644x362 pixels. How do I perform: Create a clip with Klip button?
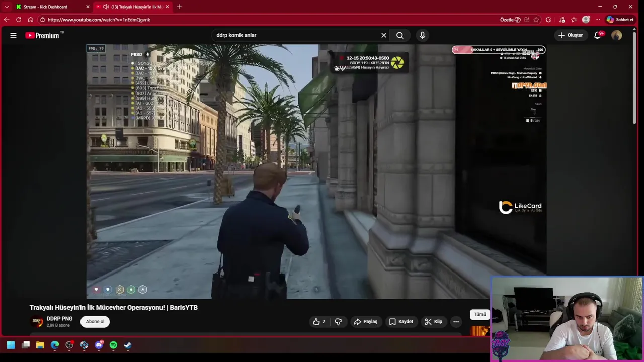[x=433, y=322]
